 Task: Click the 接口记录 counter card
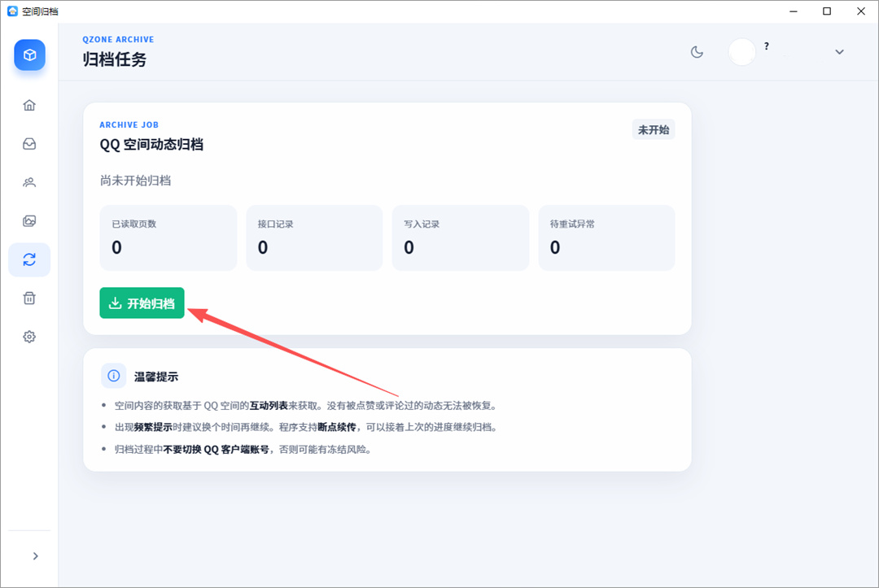[x=314, y=238]
